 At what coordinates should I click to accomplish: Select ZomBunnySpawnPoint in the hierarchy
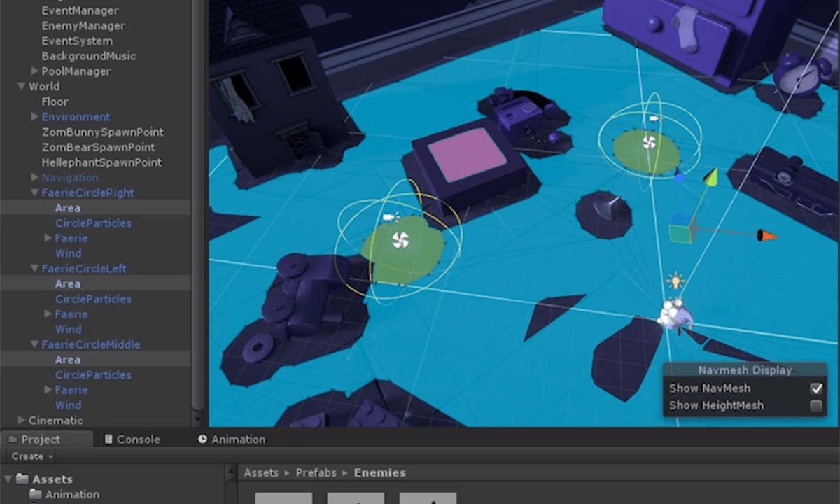102,132
